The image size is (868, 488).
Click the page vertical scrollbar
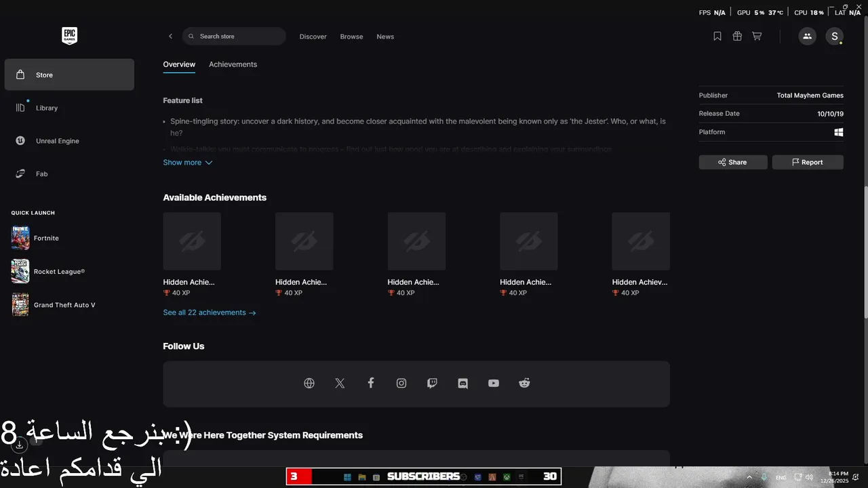865,251
